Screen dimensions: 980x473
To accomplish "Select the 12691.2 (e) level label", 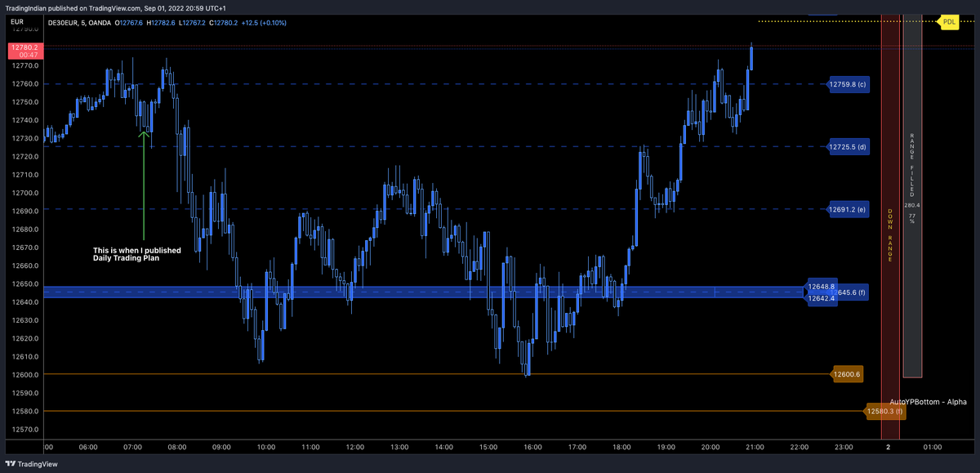I will (x=848, y=209).
